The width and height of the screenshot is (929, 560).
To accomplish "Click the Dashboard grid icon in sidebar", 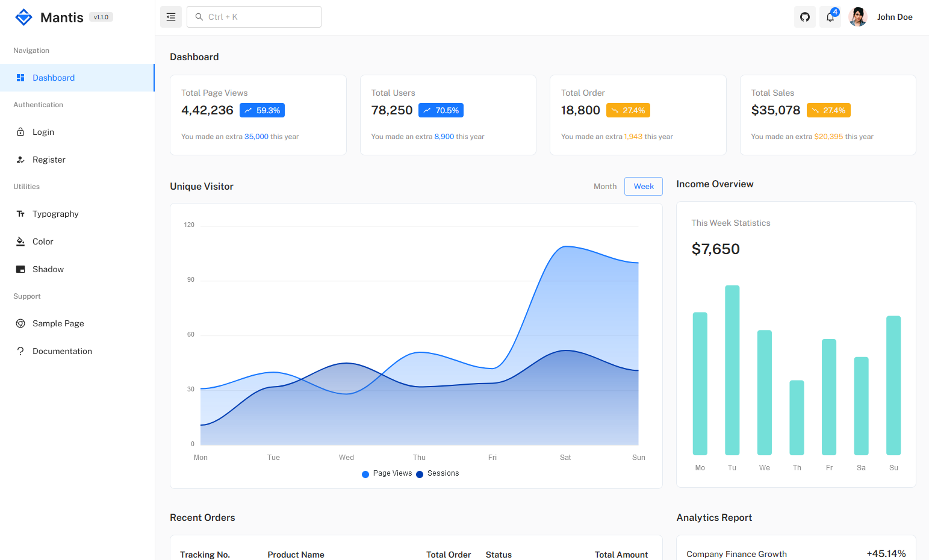I will 20,78.
